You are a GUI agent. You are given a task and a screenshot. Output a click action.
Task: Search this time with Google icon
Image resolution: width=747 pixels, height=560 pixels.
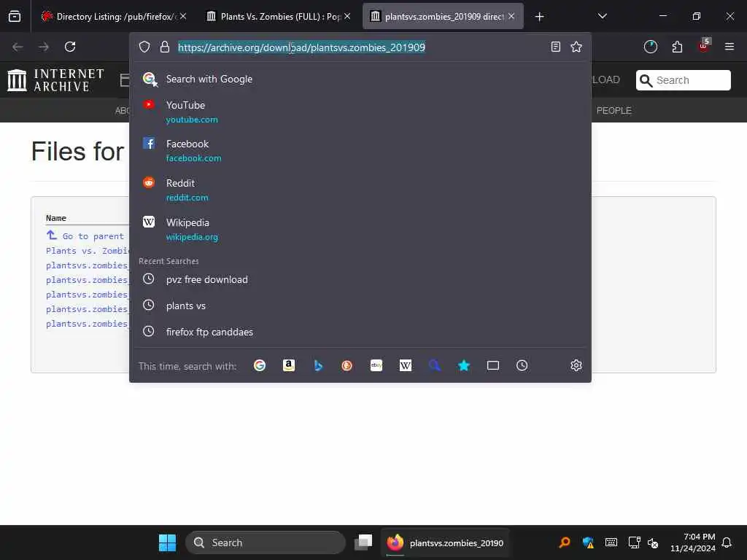point(260,365)
